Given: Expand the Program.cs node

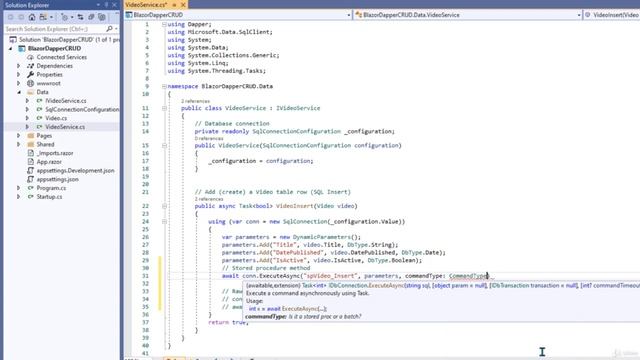Looking at the screenshot, I should pyautogui.click(x=18, y=188).
